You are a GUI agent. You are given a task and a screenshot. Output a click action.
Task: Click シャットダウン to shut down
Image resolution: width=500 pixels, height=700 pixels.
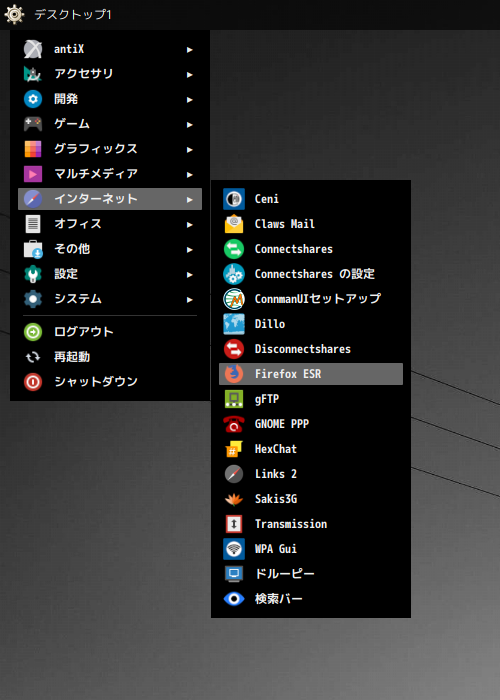pyautogui.click(x=110, y=382)
